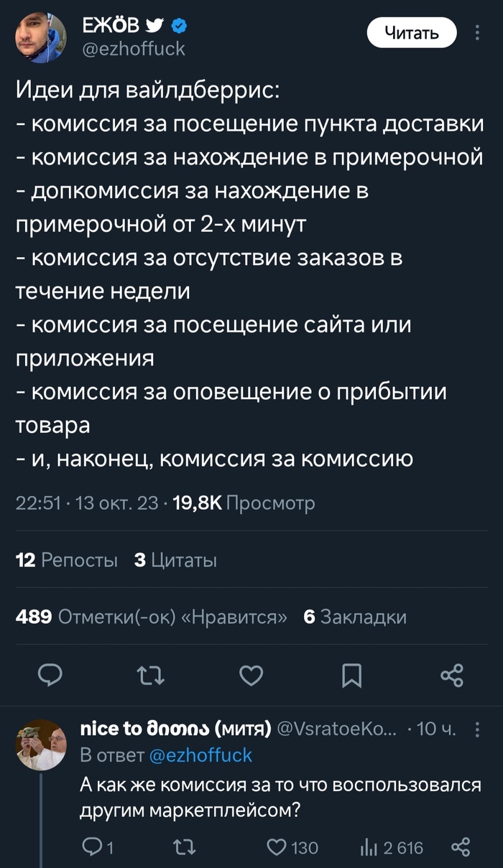
Task: Follow author with Читать button
Action: click(412, 32)
